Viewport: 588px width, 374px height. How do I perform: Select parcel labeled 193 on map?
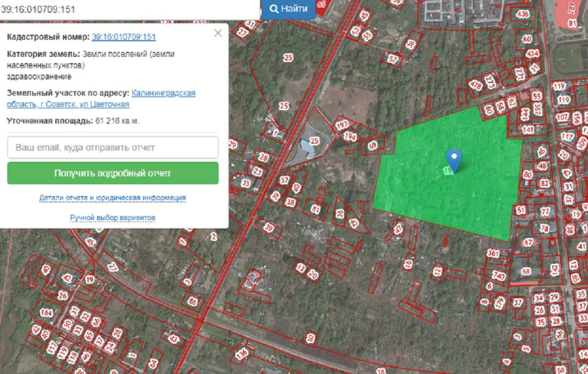342,125
